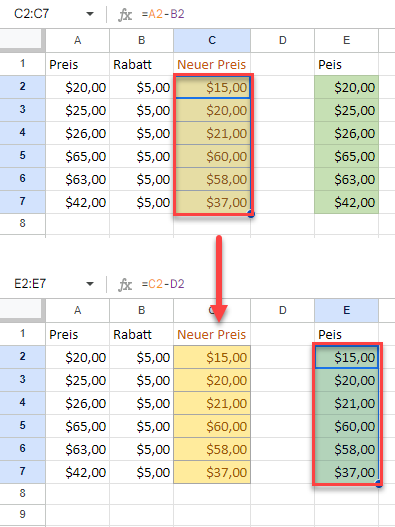Click green cell $42,00 in top sheet
This screenshot has height=527, width=395.
click(346, 202)
